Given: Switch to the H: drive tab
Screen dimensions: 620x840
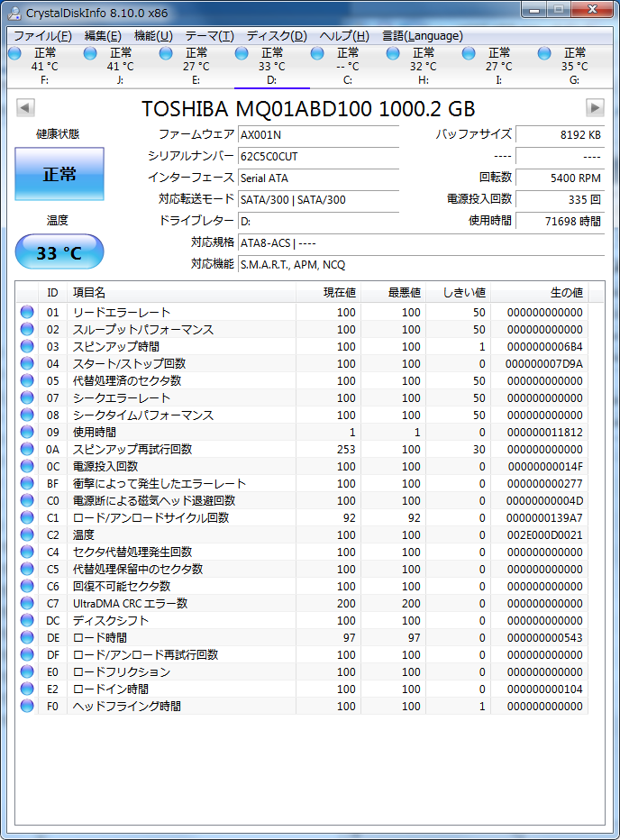Looking at the screenshot, I should pyautogui.click(x=423, y=66).
